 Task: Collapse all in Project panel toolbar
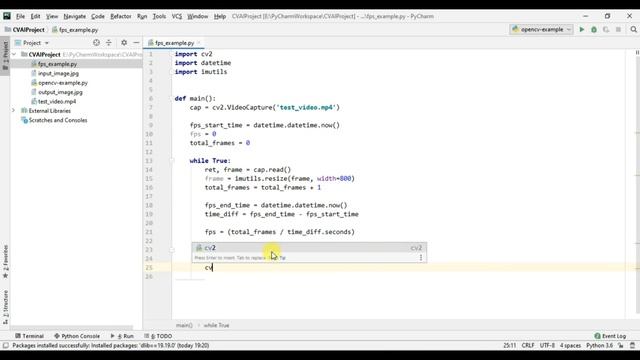109,42
